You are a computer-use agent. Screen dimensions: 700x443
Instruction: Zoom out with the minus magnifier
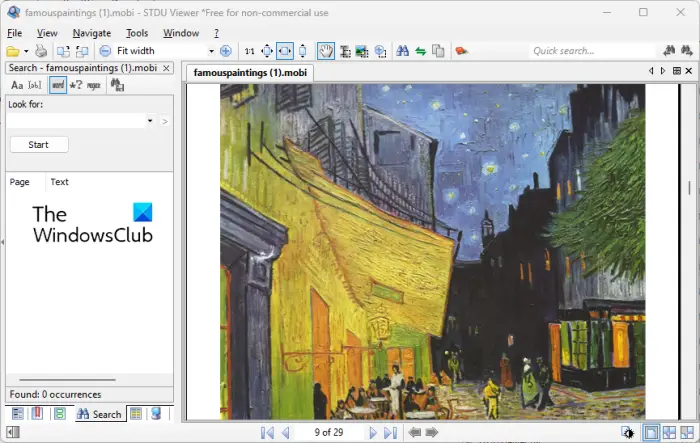[x=105, y=51]
